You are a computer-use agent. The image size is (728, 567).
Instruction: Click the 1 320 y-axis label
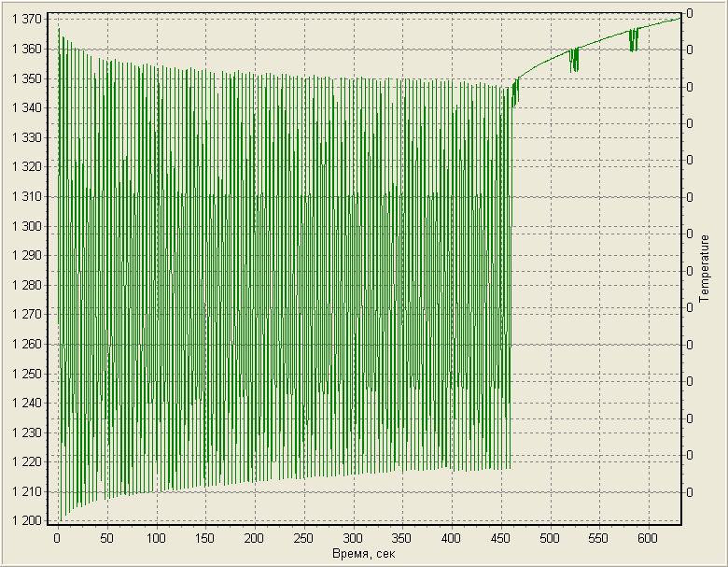26,167
